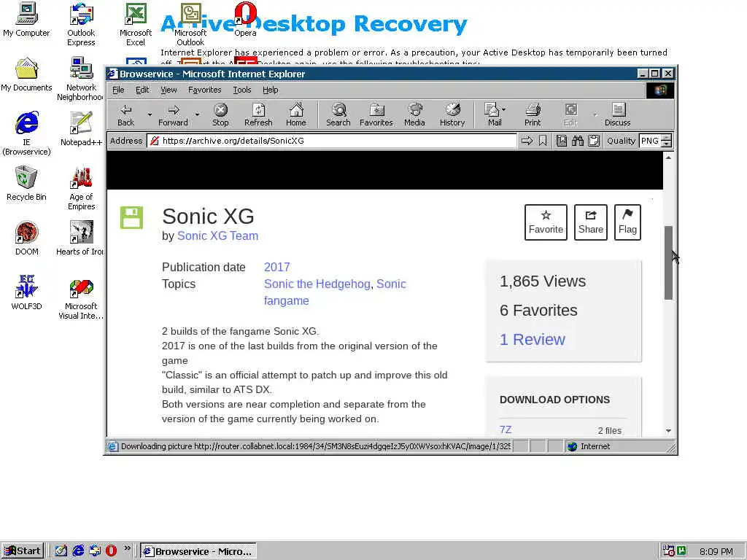747x560 pixels.
Task: Open the Search pane from the toolbar
Action: [x=338, y=114]
